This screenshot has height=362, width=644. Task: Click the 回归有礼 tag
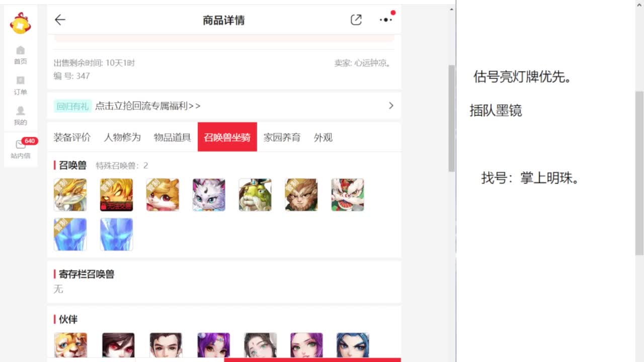tap(72, 106)
